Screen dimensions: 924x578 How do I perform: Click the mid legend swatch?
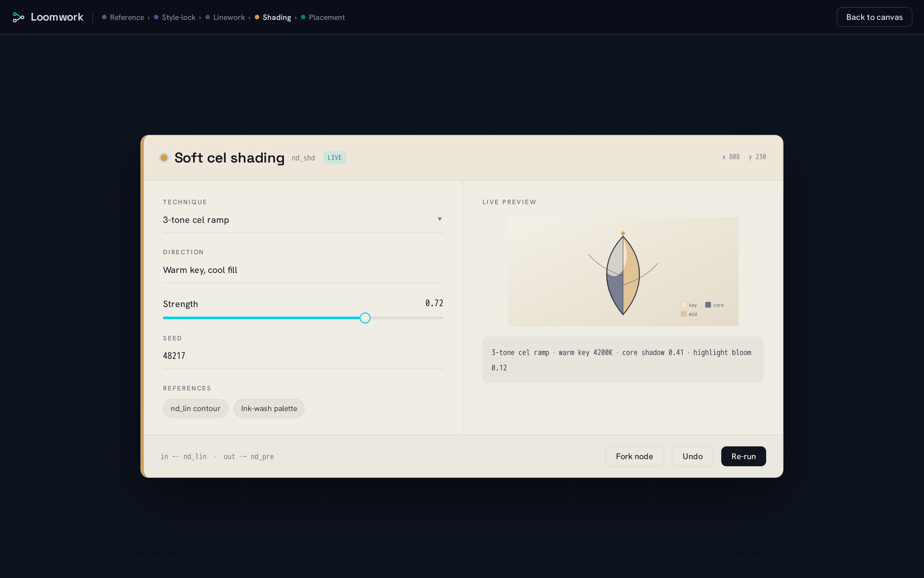click(x=683, y=314)
